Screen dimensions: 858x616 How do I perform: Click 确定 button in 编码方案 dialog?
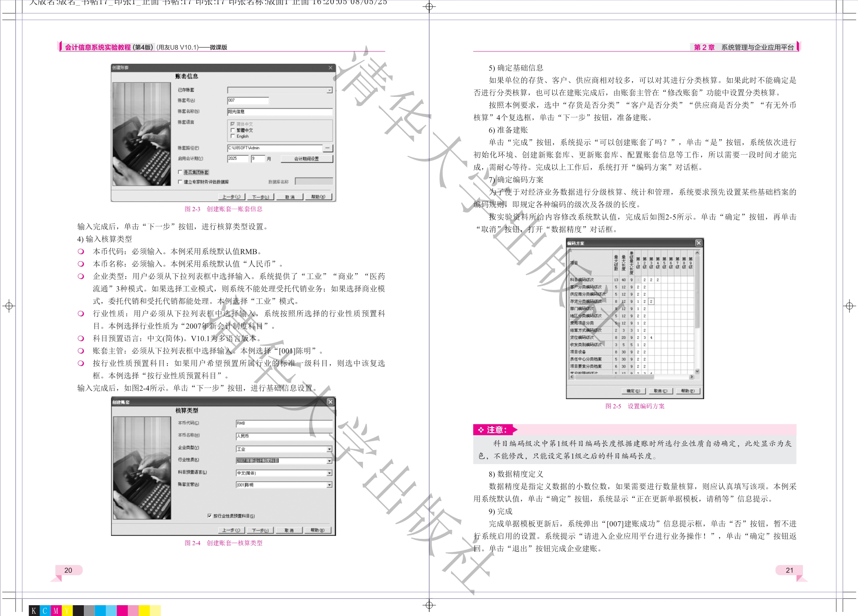(633, 391)
